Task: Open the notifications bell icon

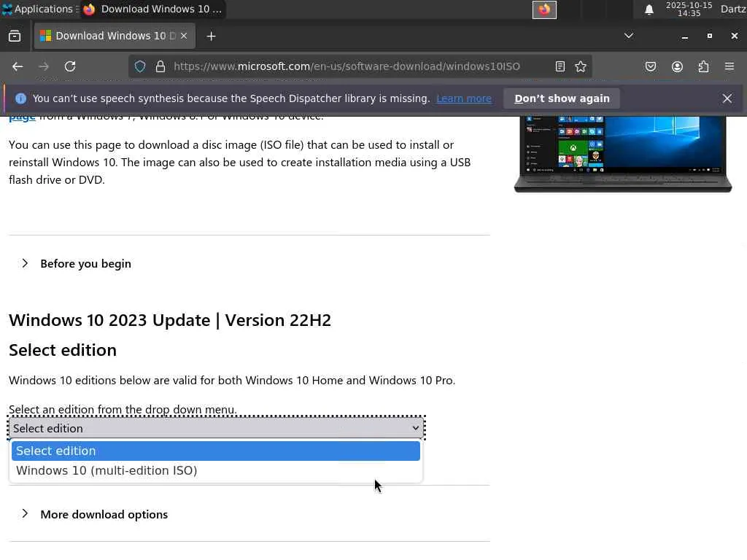Action: click(649, 9)
